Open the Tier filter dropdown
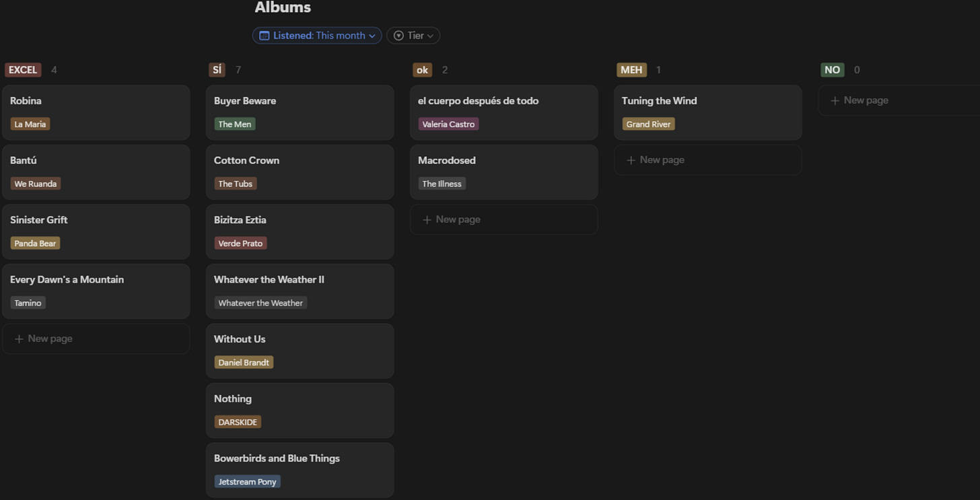This screenshot has width=980, height=500. point(413,36)
